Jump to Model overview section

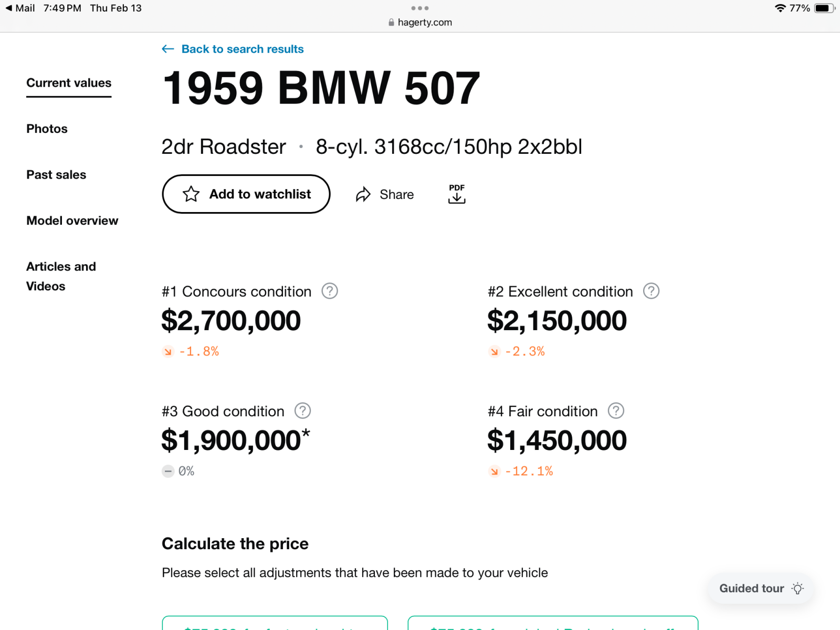[x=72, y=220]
